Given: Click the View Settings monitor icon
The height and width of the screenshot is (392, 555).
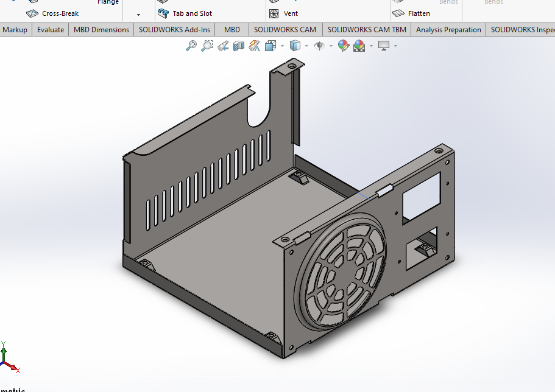Looking at the screenshot, I should click(x=384, y=46).
